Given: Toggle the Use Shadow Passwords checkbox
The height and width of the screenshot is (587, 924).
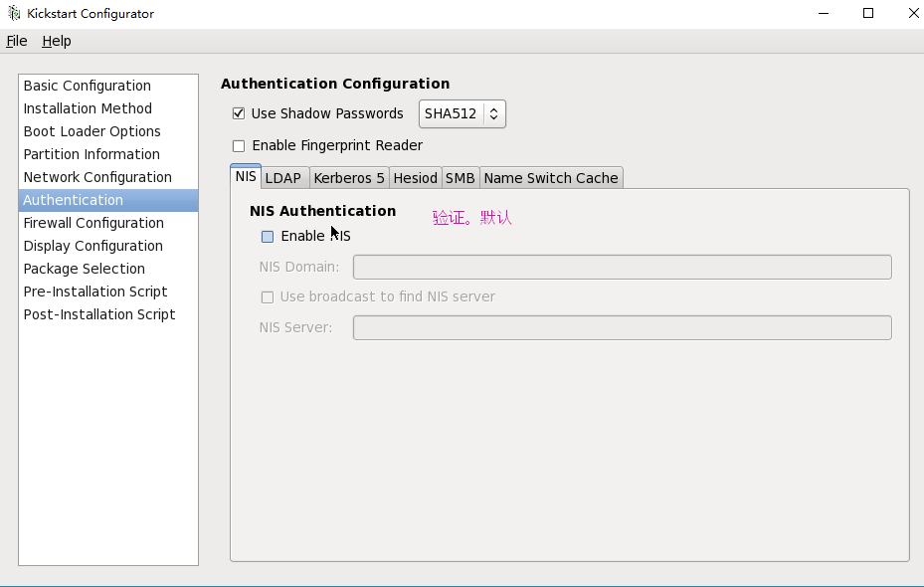Looking at the screenshot, I should (239, 114).
